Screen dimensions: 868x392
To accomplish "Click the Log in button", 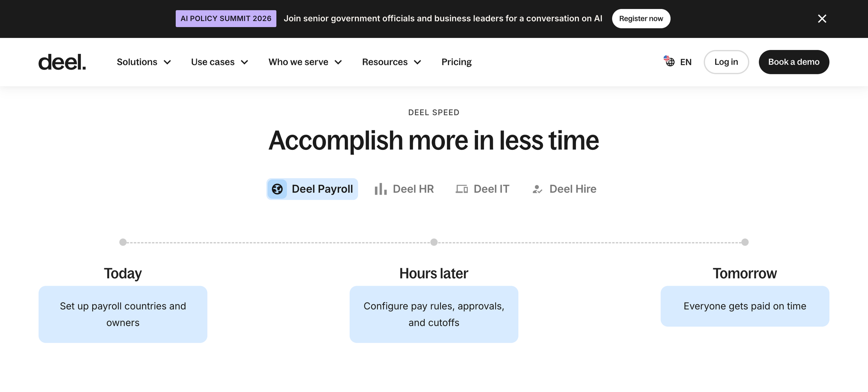I will (x=726, y=62).
